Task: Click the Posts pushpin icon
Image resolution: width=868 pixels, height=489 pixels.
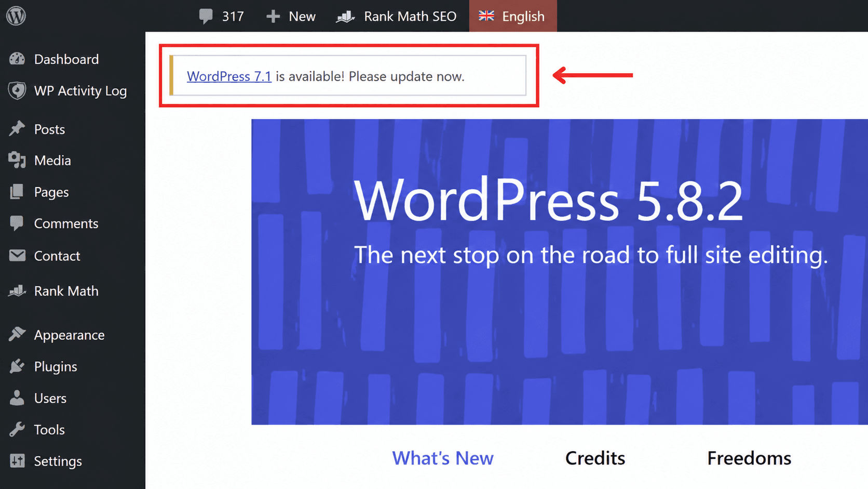Action: pyautogui.click(x=17, y=128)
